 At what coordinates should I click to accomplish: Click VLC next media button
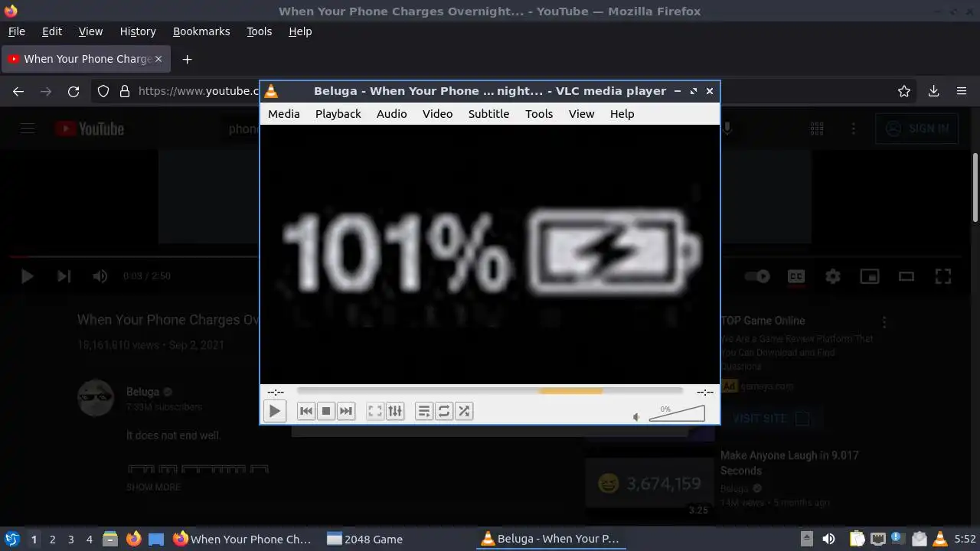pyautogui.click(x=346, y=411)
